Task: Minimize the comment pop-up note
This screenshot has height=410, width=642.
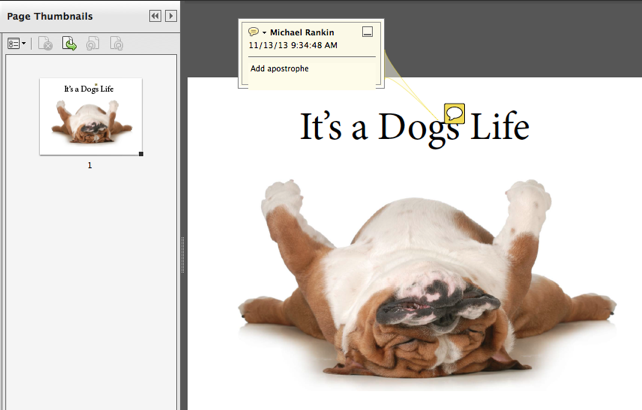Action: coord(367,32)
